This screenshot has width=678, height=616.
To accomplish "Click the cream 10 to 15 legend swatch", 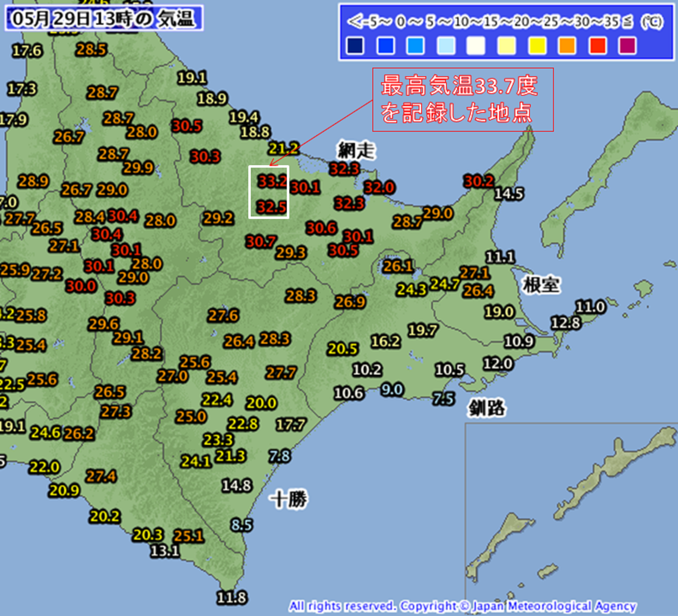I will point(476,45).
